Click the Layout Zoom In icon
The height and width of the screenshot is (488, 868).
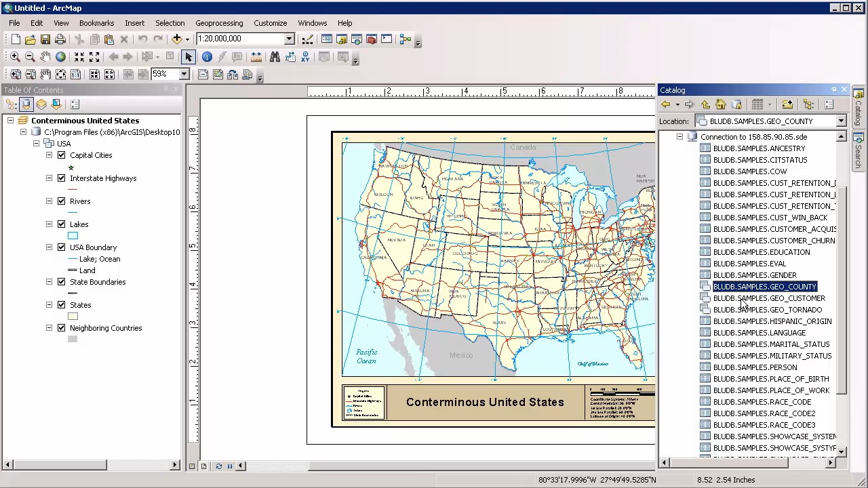tap(15, 74)
